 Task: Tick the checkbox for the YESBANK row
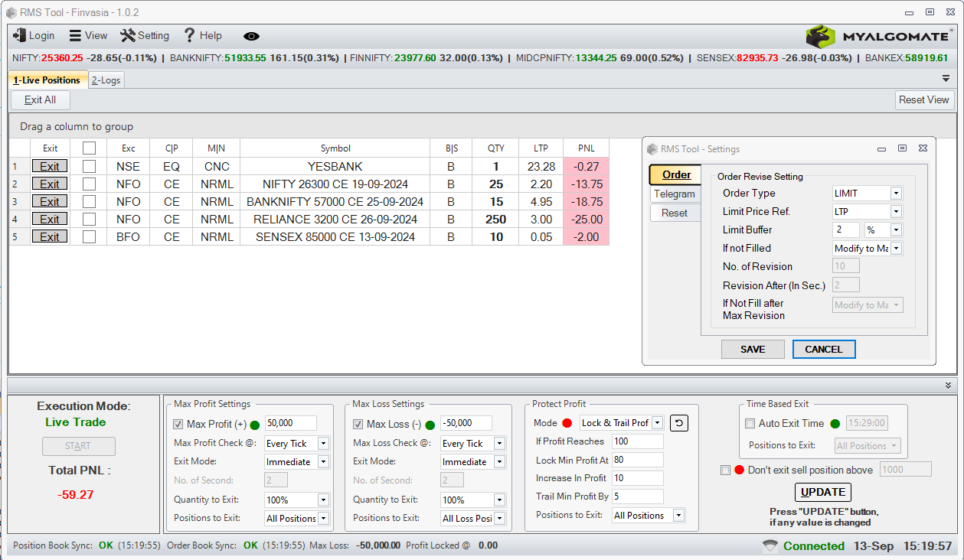point(90,166)
